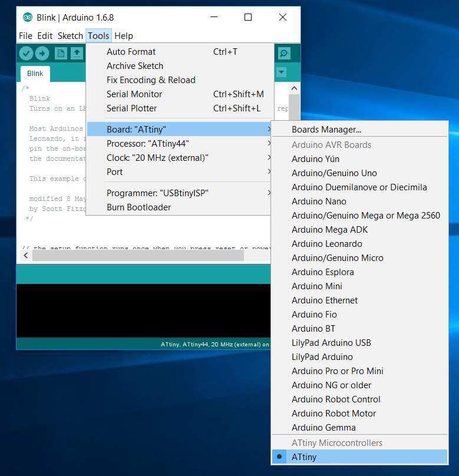
Task: Select Arduino Duemilanove or Diecimila board
Action: click(x=360, y=187)
